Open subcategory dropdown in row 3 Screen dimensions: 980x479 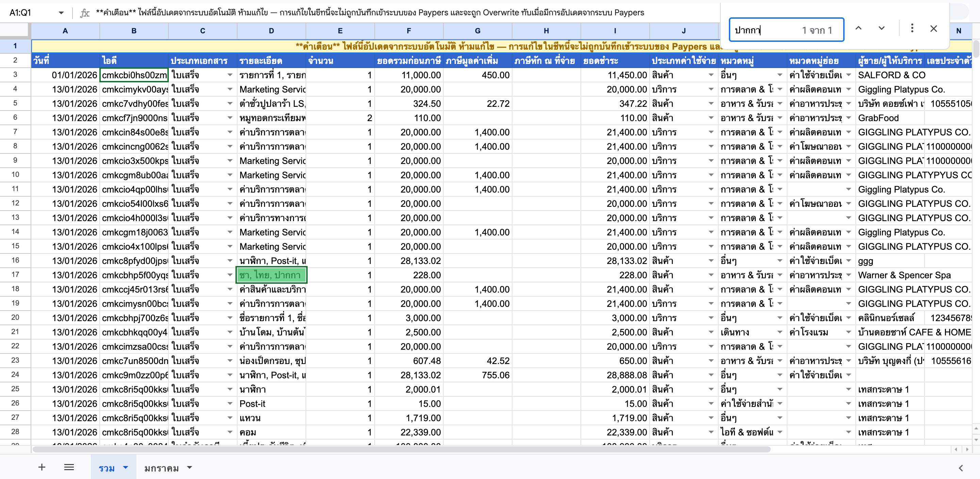pyautogui.click(x=848, y=75)
